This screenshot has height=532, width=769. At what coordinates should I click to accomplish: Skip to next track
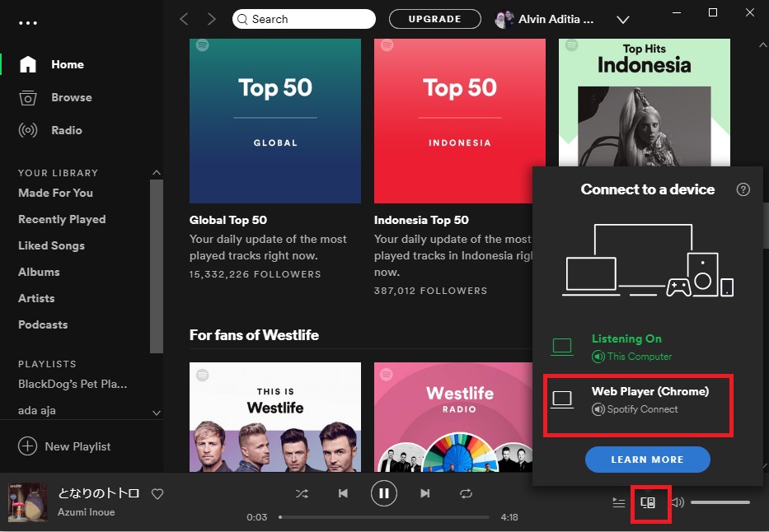[x=424, y=493]
